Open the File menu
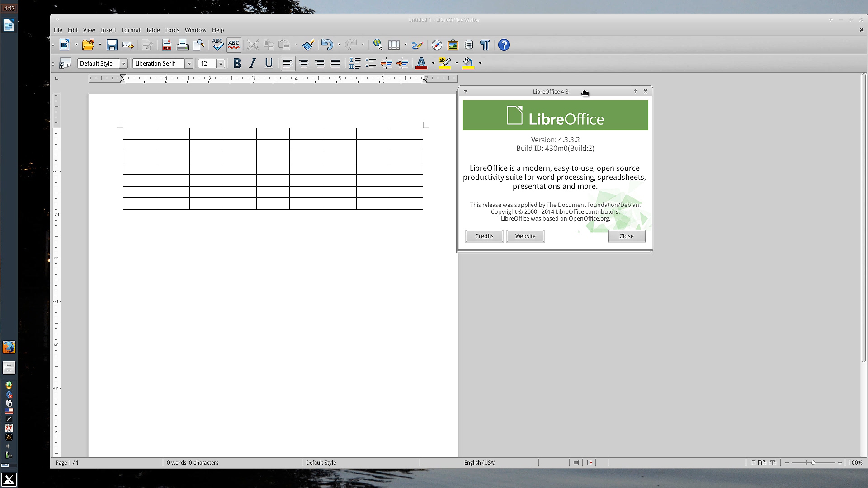This screenshot has height=488, width=868. (x=58, y=30)
